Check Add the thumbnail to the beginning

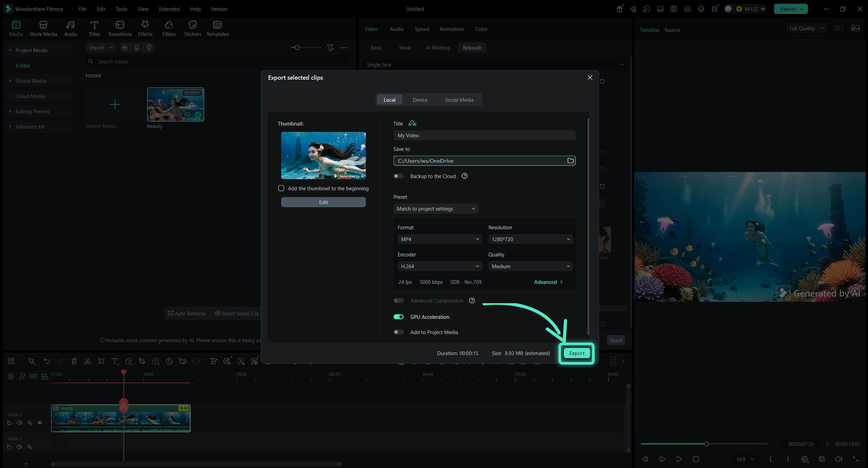pyautogui.click(x=281, y=188)
